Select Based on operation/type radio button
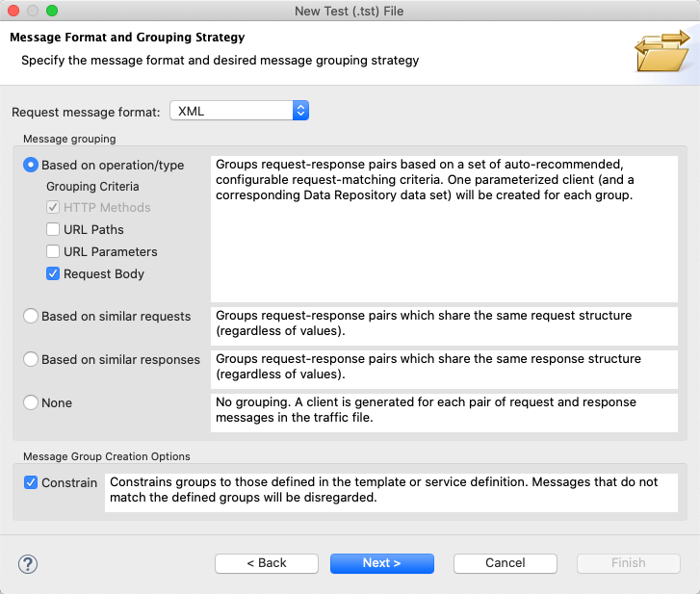700x594 pixels. [x=31, y=166]
